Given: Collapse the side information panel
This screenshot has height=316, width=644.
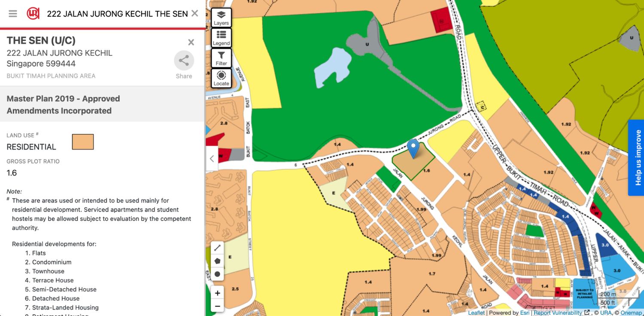Looking at the screenshot, I should (x=212, y=159).
